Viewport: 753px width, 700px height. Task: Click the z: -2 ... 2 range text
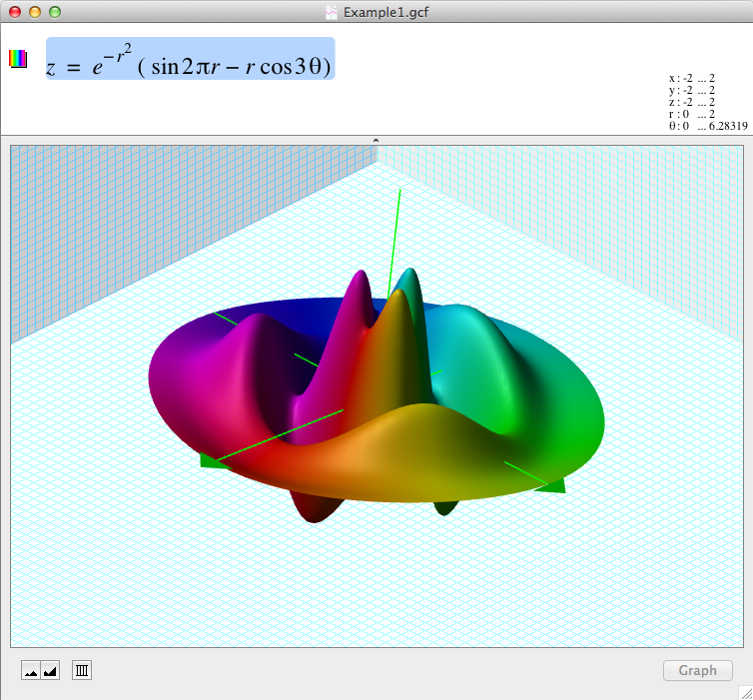coord(692,102)
